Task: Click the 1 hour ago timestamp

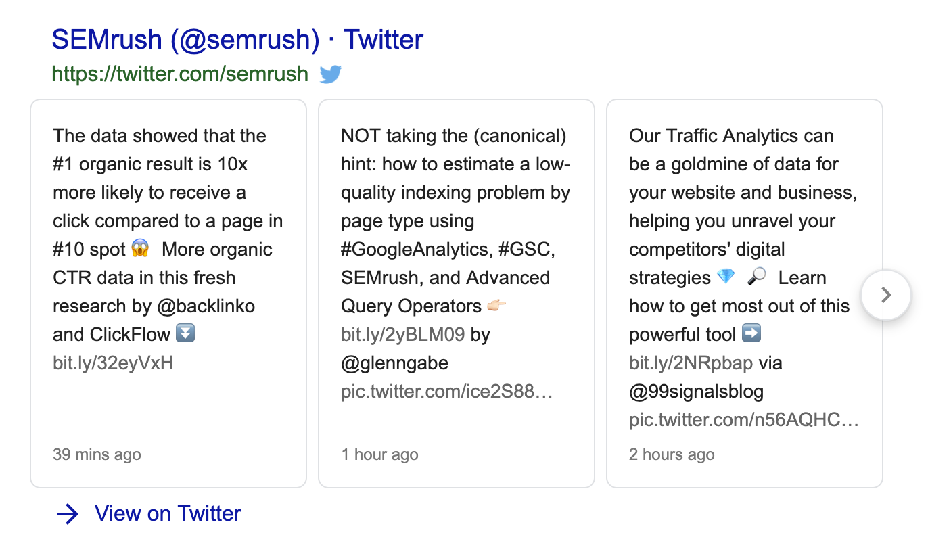Action: 379,454
